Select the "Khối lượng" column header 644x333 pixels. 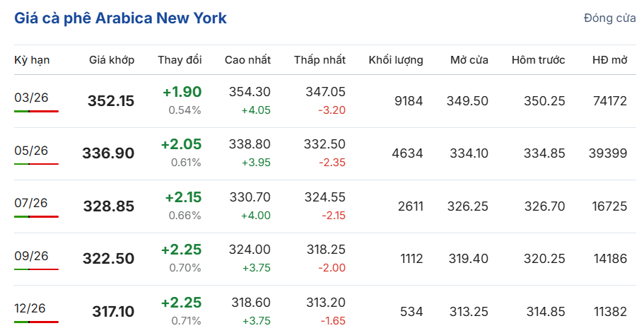click(396, 60)
